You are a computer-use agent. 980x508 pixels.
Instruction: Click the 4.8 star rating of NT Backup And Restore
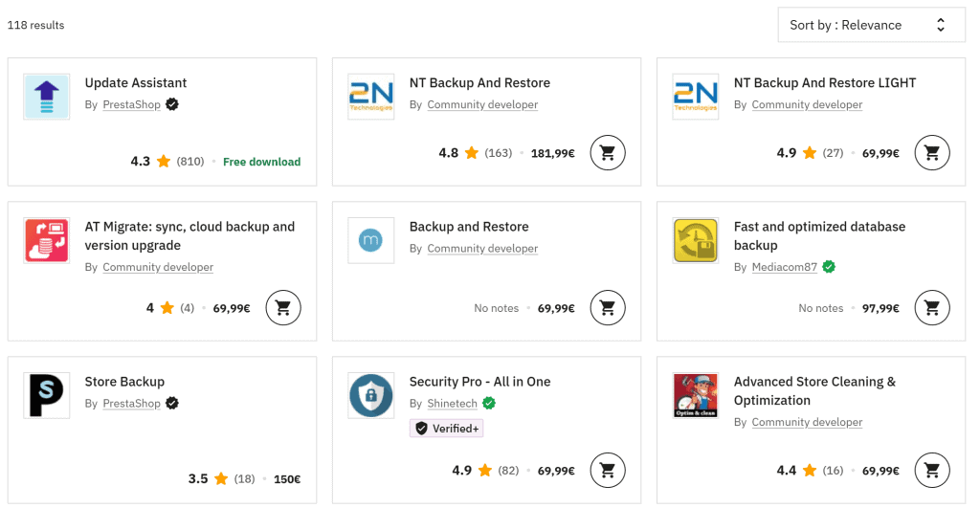point(458,152)
